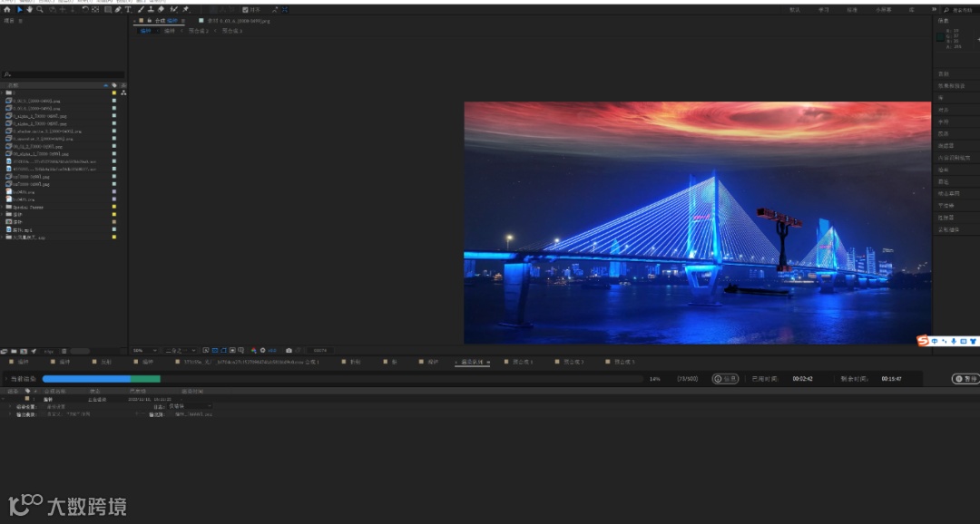Expand the 渲染设置 render settings row
The width and height of the screenshot is (980, 524).
(10, 406)
